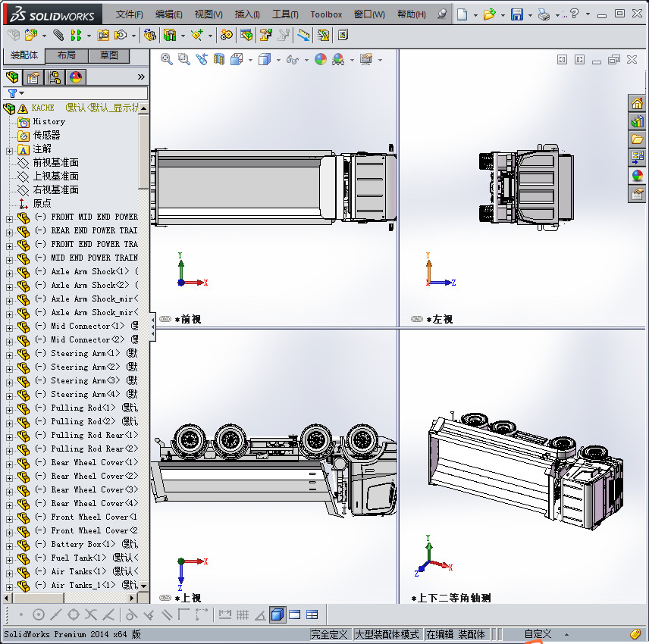The height and width of the screenshot is (644, 649).
Task: Open the display style dropdown arrow
Action: click(x=278, y=61)
